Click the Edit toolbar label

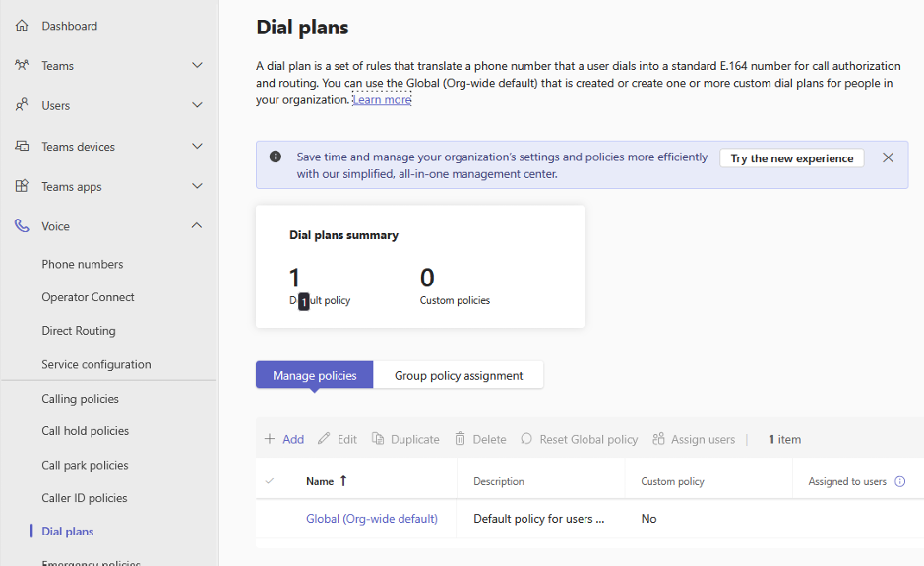347,439
